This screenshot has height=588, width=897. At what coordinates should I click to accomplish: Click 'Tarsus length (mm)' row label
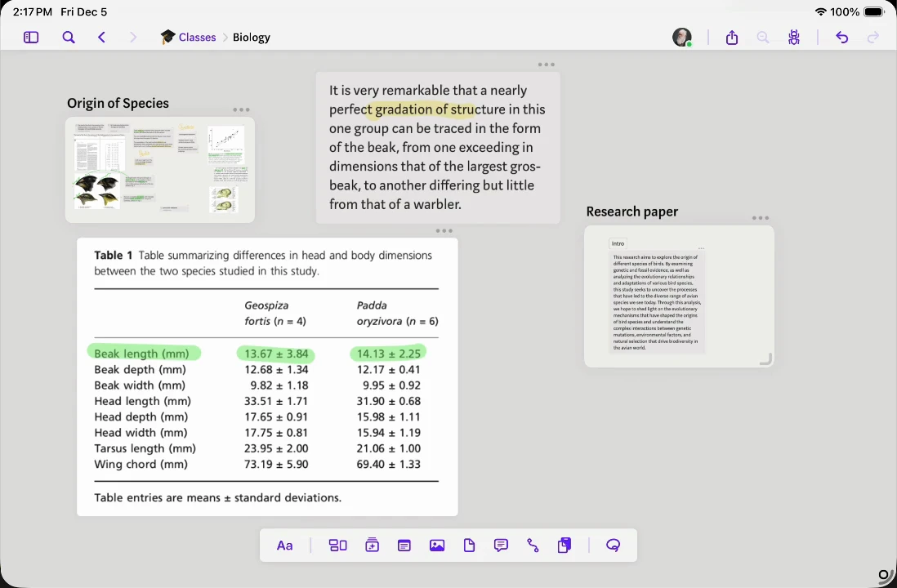(x=145, y=448)
